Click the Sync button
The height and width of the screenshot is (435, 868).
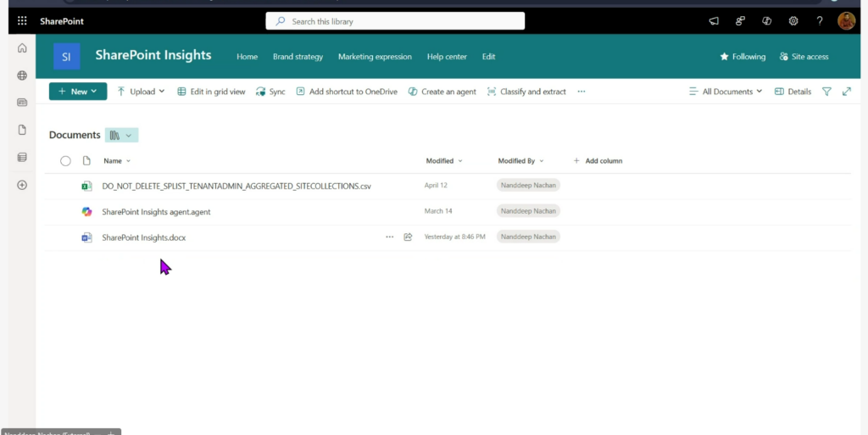click(270, 92)
